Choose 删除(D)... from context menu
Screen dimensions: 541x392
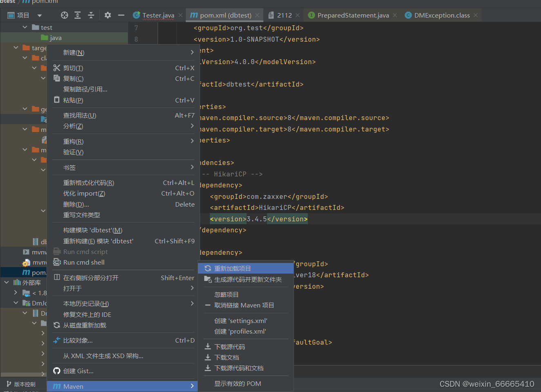122,205
